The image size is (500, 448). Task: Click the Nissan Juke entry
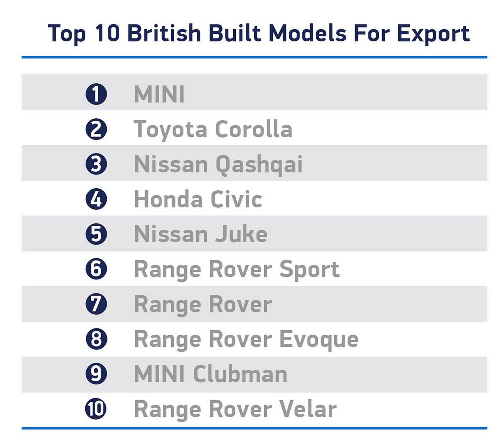pos(201,234)
